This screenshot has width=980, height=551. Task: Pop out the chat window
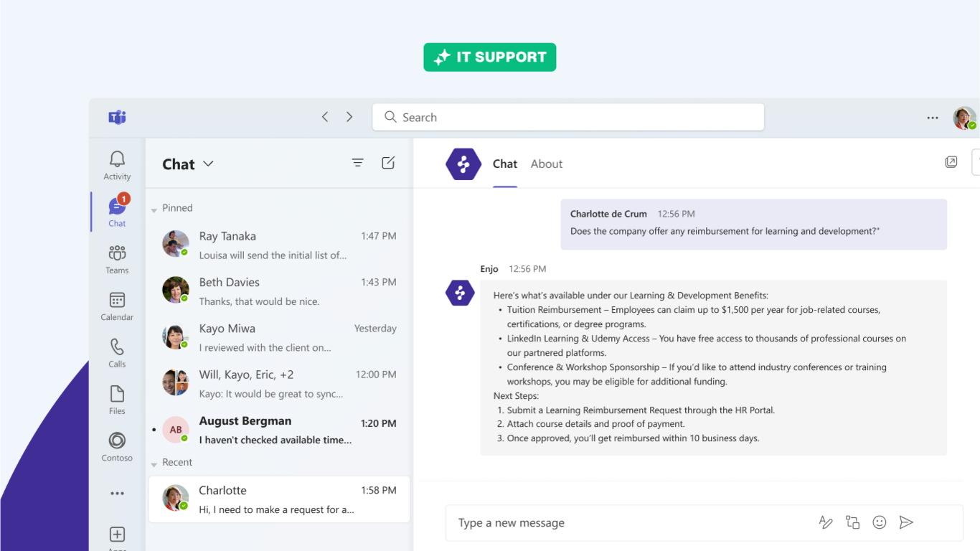click(x=951, y=162)
